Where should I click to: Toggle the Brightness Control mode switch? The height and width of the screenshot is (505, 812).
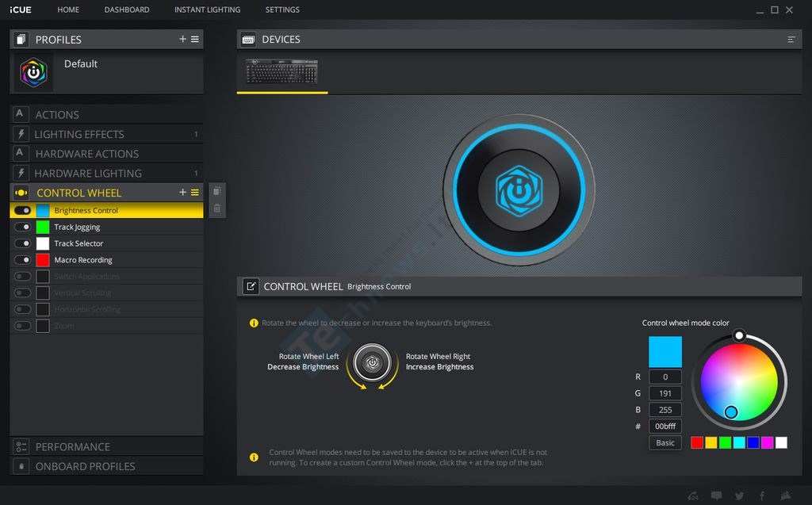click(23, 210)
